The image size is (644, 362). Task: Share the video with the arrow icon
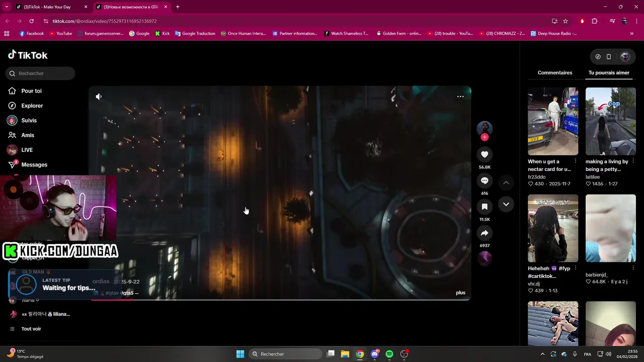[485, 233]
